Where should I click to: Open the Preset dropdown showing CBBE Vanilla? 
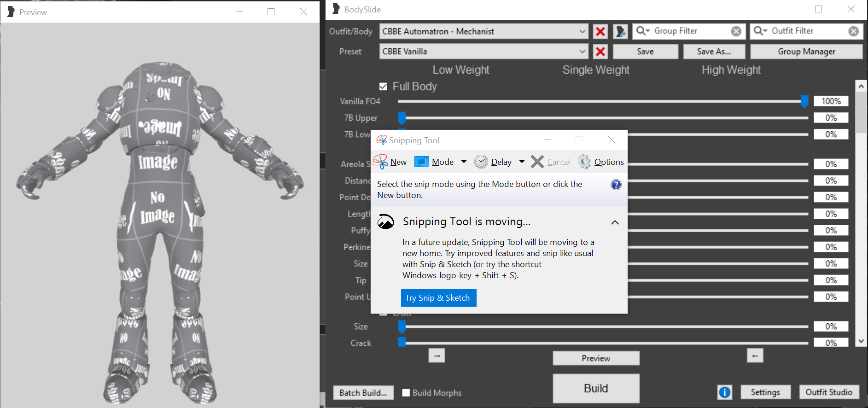(484, 52)
